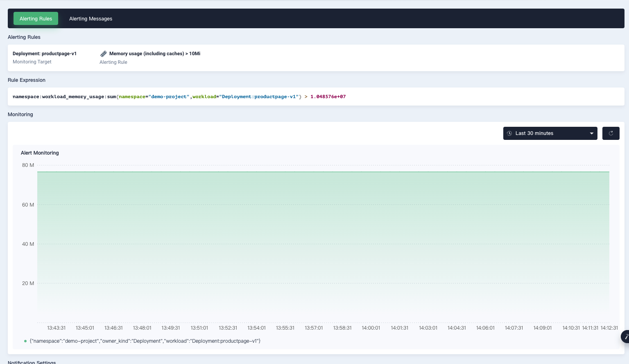Click the 40 M y-axis label
Viewport: 629px width, 364px height.
click(x=28, y=244)
